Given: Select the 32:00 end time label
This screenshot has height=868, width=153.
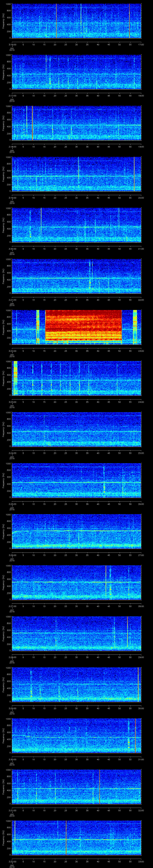Looking at the screenshot, I should pyautogui.click(x=141, y=810).
